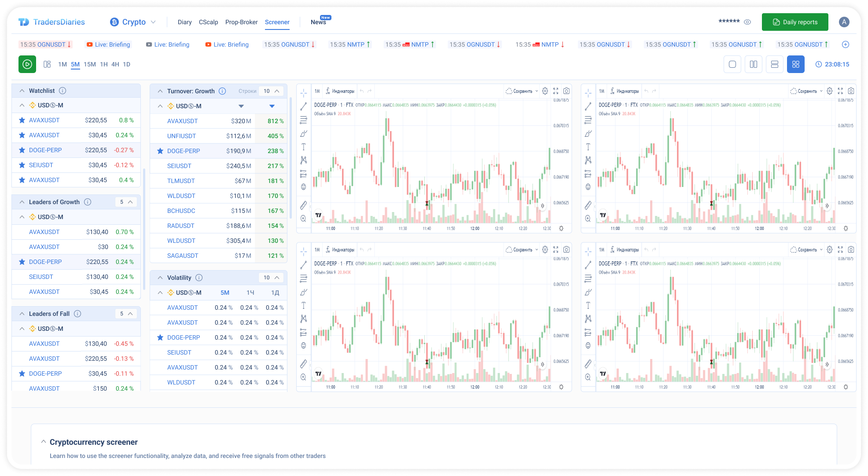Viewport: 868px width, 476px height.
Task: Click Сохранить on the top-left chart
Action: (x=524, y=91)
